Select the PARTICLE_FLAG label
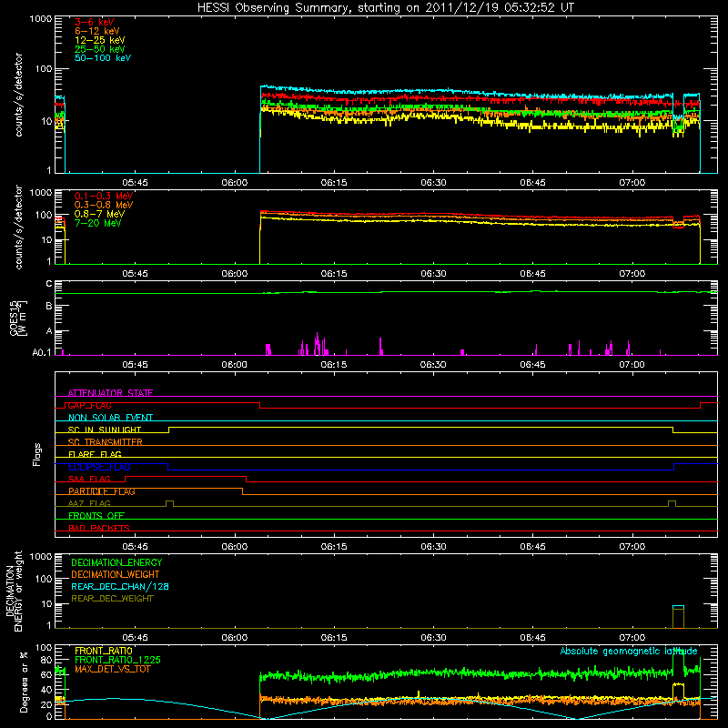The width and height of the screenshot is (728, 728). click(x=102, y=490)
